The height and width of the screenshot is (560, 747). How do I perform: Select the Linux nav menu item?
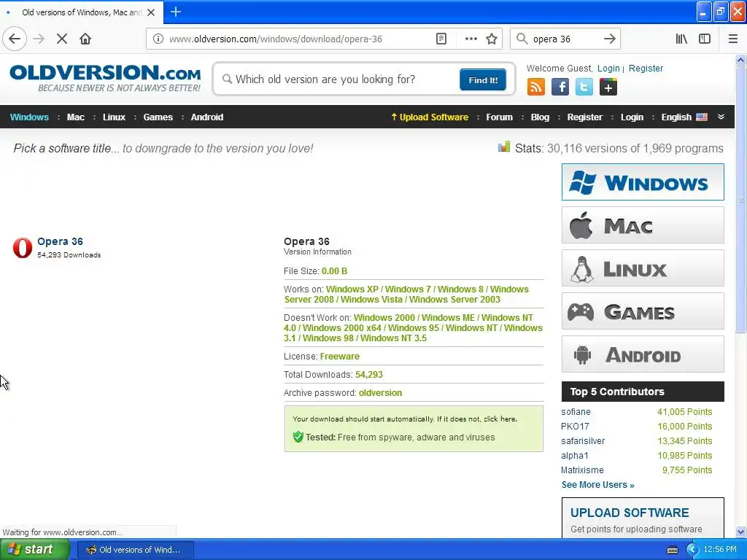click(x=114, y=117)
